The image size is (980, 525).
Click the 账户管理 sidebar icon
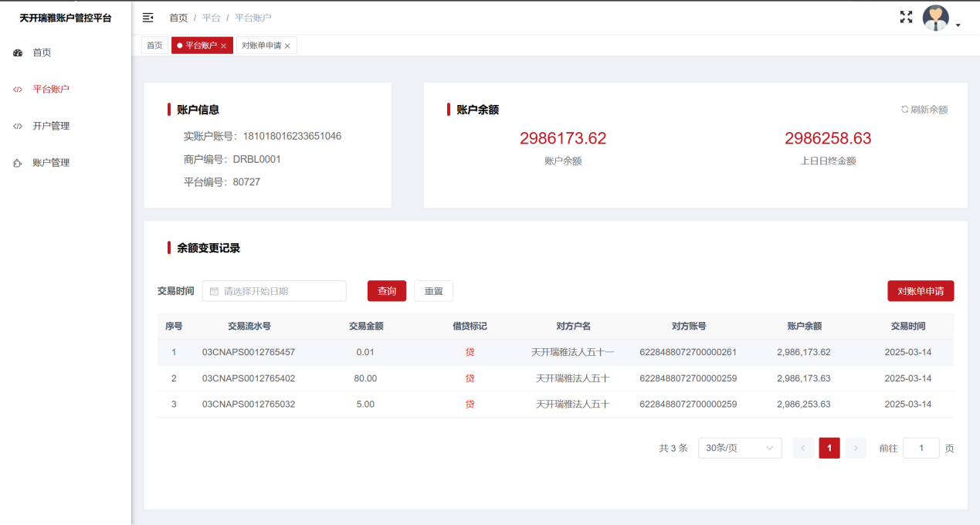(18, 164)
